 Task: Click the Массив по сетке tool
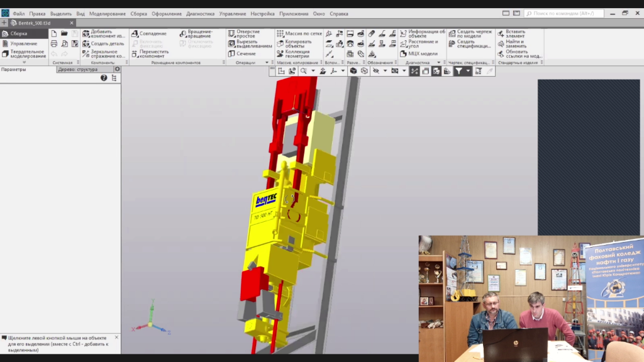click(299, 34)
